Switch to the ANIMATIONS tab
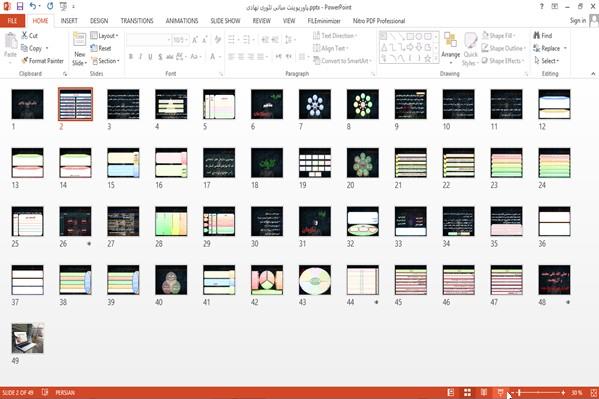Image resolution: width=599 pixels, height=399 pixels. click(182, 21)
